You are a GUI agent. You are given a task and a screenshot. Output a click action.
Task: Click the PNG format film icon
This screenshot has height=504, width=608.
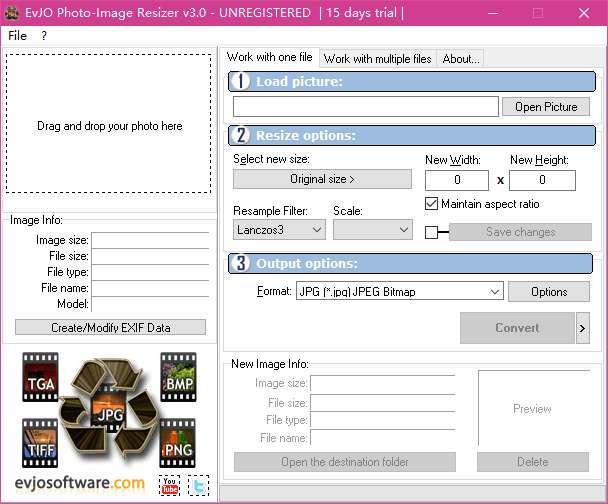point(178,443)
